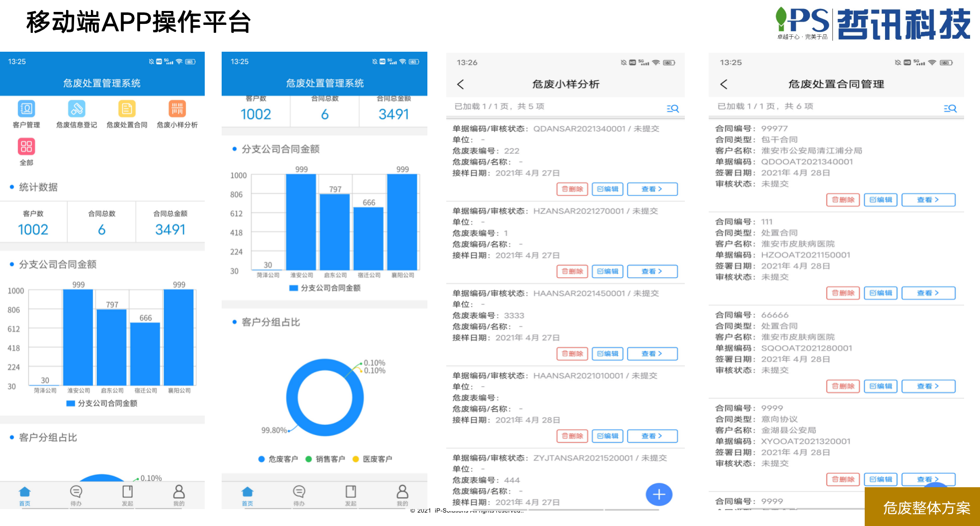Toggle 医废客户 legend in donut chart
This screenshot has height=526, width=980.
372,459
